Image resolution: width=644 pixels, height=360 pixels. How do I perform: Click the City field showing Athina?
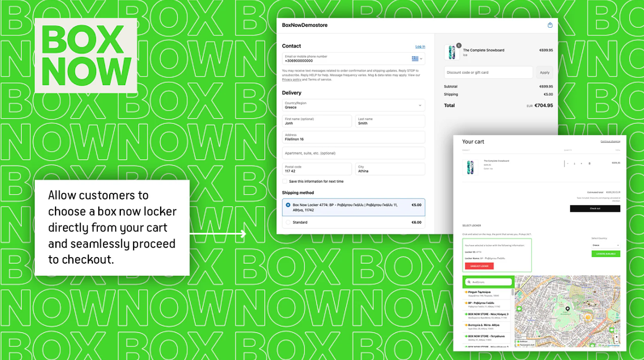point(390,169)
